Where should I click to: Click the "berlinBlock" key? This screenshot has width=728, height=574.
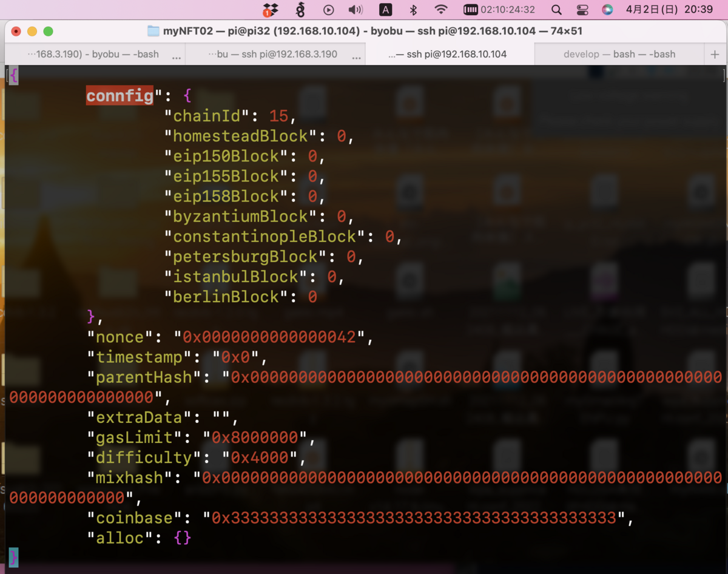point(226,296)
